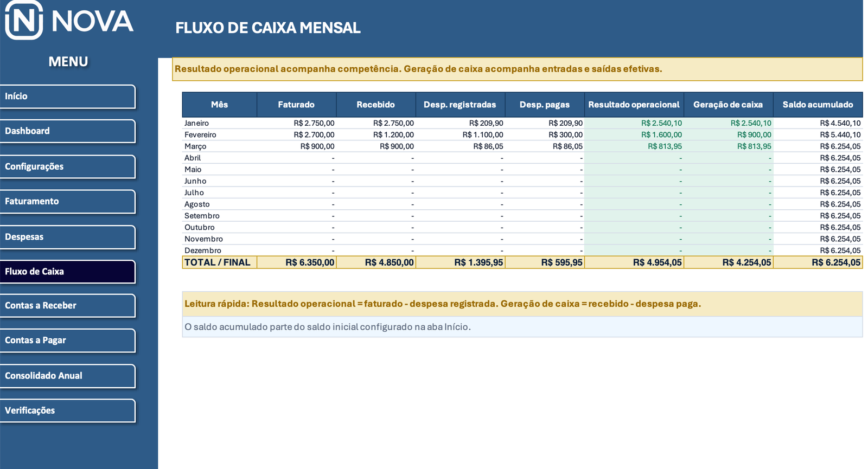
Task: Click total Desp. registradas R$ 1.395,95
Action: point(478,262)
